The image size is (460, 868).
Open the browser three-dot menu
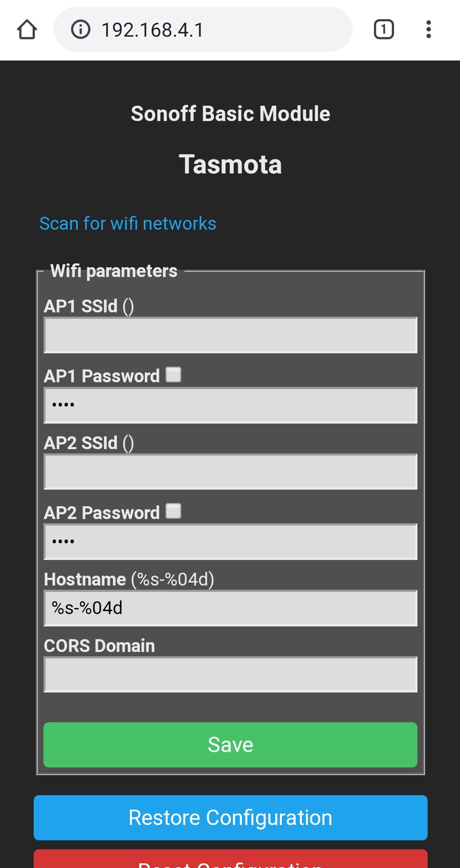click(428, 30)
